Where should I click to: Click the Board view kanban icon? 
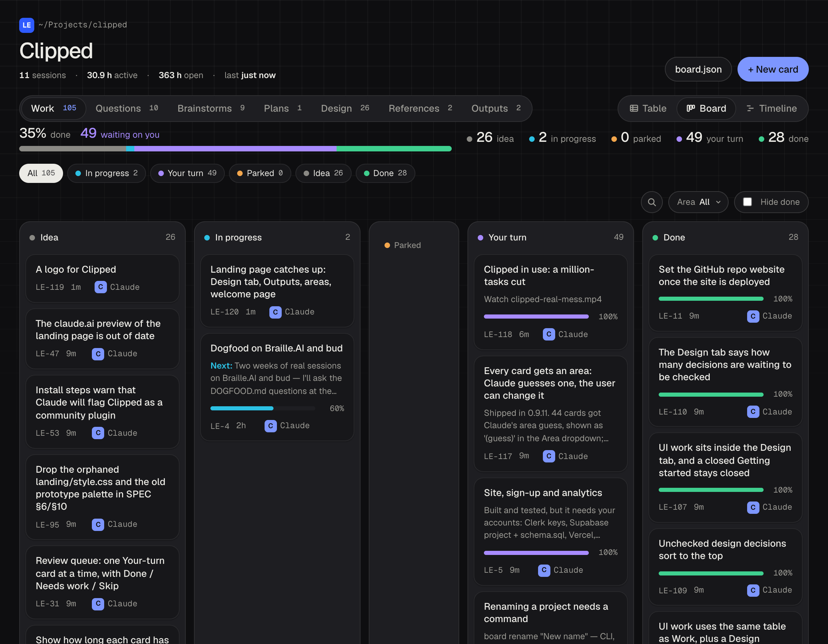click(x=691, y=108)
